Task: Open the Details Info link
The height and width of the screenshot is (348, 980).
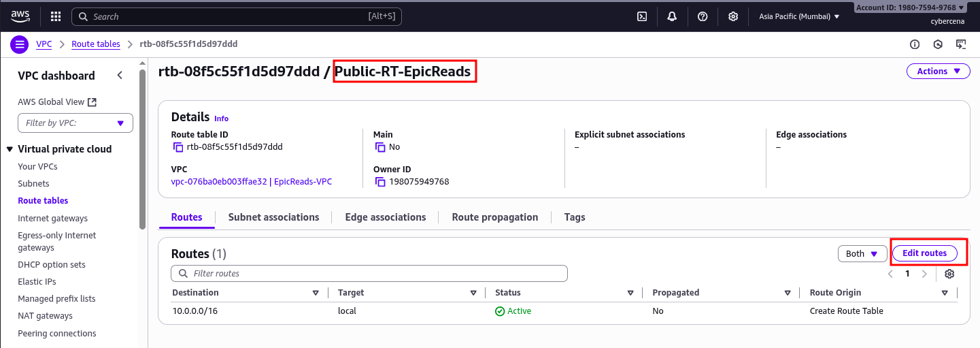Action: coord(221,118)
